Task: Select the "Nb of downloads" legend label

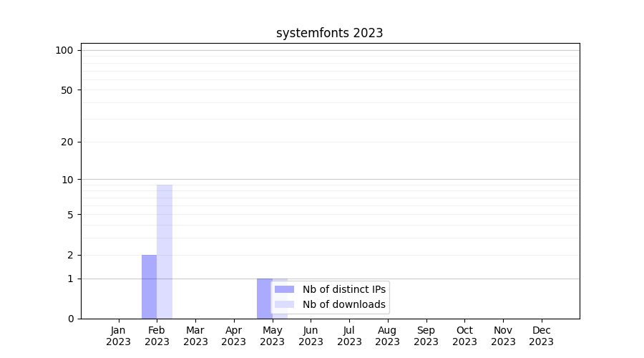Action: (343, 304)
